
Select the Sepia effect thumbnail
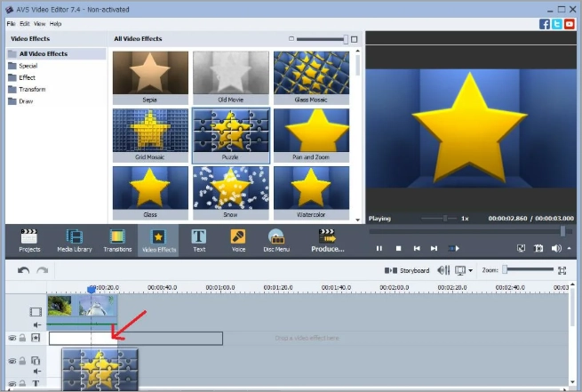click(x=150, y=77)
